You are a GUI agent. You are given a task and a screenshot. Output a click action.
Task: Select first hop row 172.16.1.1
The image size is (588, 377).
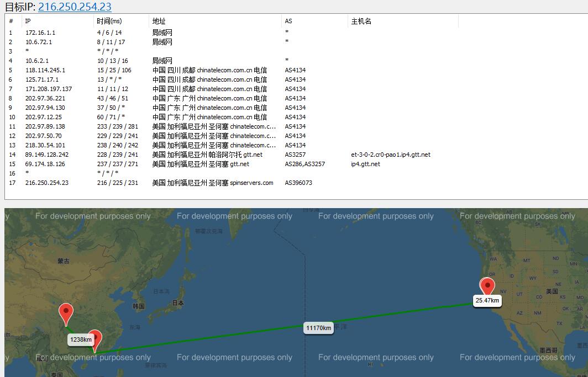(40, 33)
